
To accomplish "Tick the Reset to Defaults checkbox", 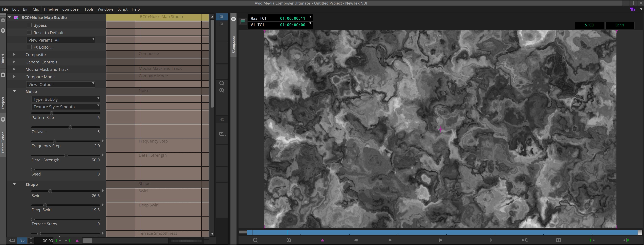I will [x=29, y=32].
